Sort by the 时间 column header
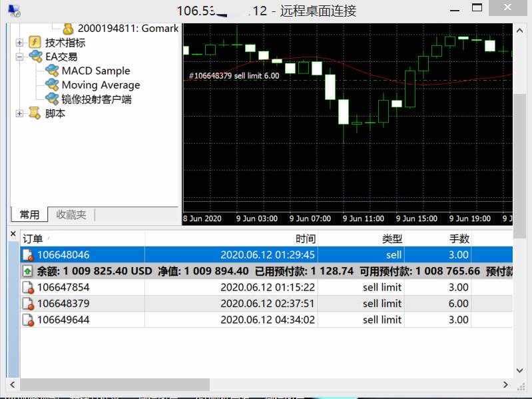Screen dimensions: 532x399 click(232, 239)
